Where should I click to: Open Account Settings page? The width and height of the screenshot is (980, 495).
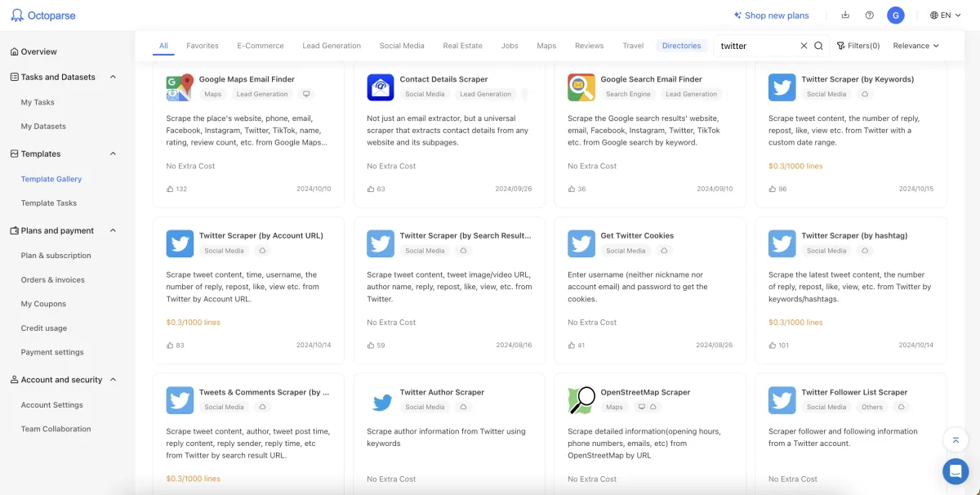tap(52, 405)
